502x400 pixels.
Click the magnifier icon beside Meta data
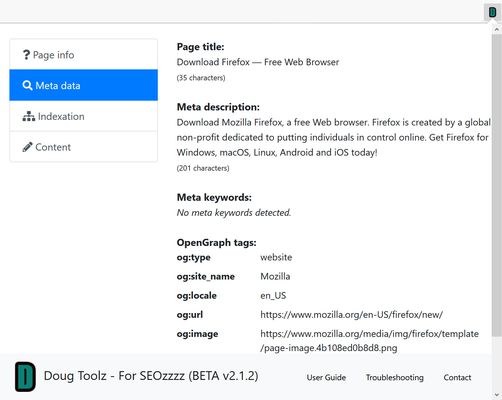27,86
